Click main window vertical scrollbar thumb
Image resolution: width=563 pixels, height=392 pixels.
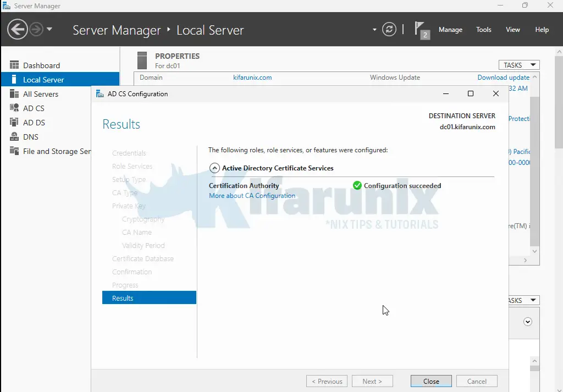pos(559,102)
